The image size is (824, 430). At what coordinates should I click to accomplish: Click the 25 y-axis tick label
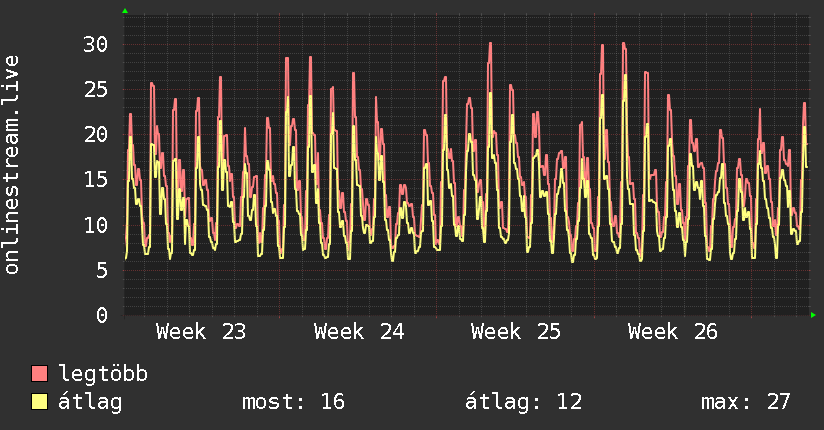[x=96, y=90]
